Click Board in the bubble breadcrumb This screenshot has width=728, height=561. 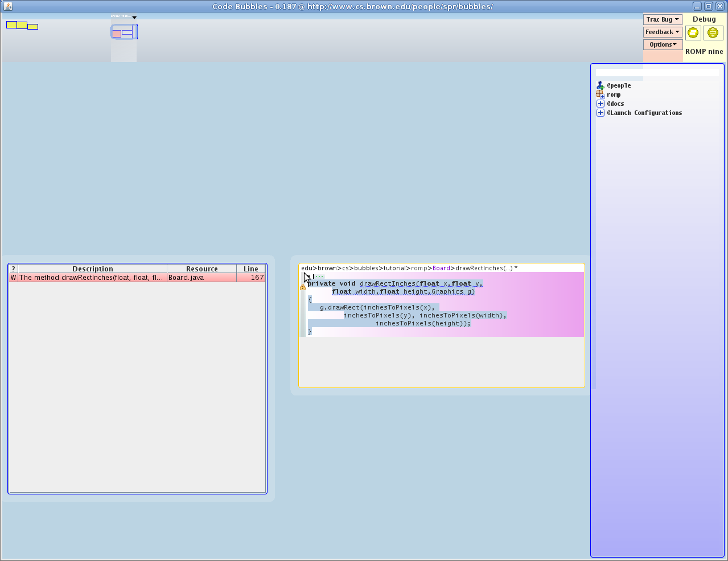click(x=441, y=268)
